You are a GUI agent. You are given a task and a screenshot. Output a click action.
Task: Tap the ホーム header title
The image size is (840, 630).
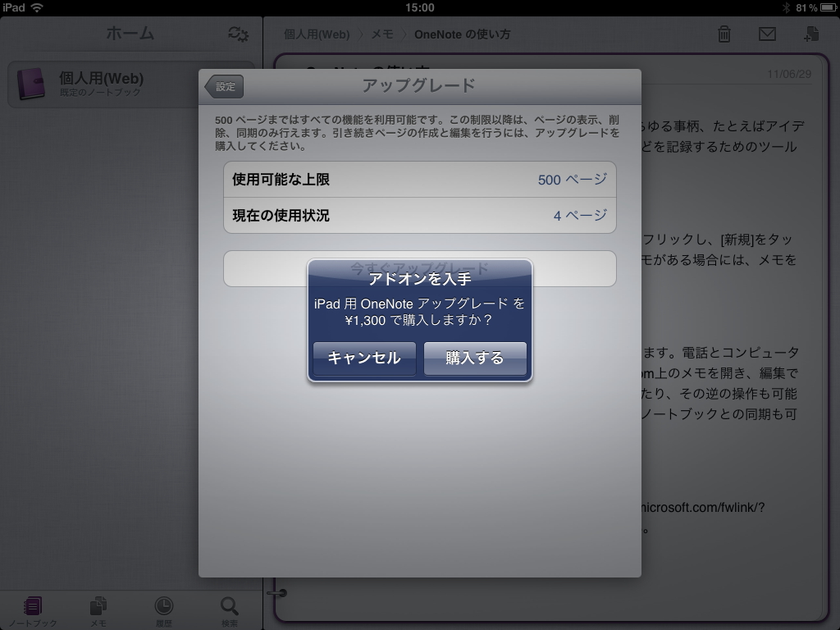[x=130, y=34]
